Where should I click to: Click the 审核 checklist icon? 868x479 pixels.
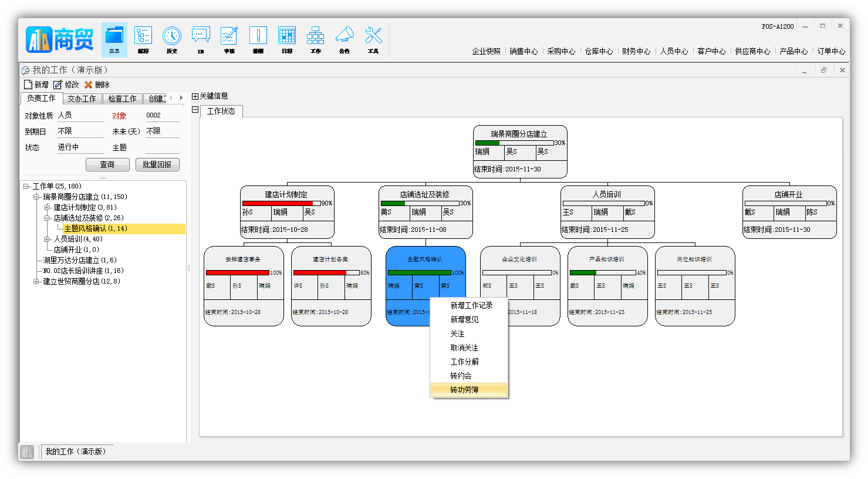point(229,36)
